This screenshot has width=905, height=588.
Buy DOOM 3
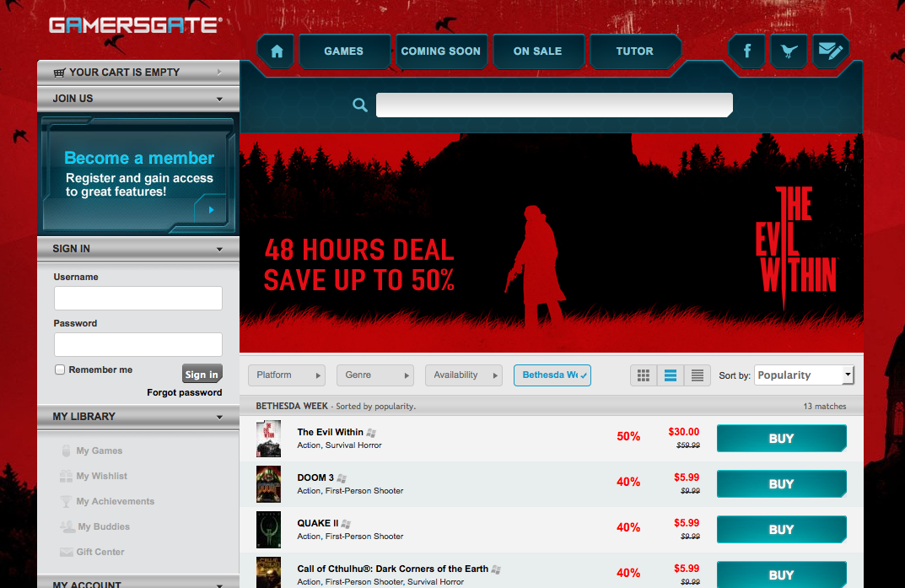782,484
